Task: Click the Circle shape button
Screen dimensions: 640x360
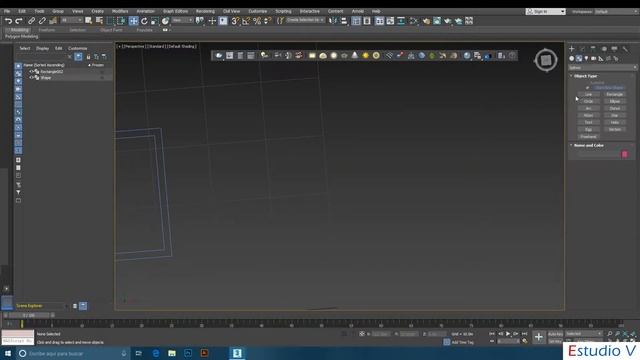Action: [588, 101]
